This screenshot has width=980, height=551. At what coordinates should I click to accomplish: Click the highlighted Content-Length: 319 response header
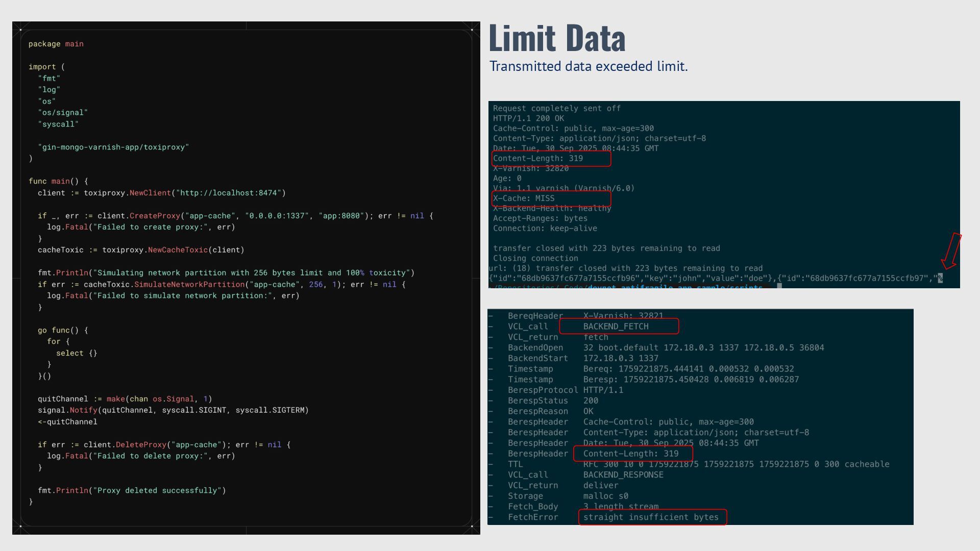551,159
